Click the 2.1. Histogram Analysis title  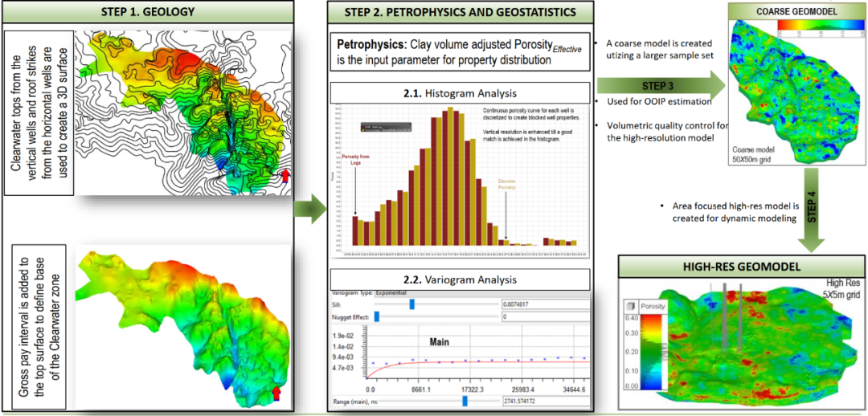(461, 94)
